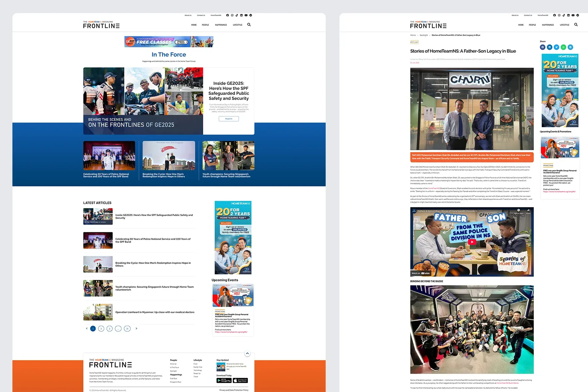Click the Telegram share icon under Share
The height and width of the screenshot is (392, 588).
tap(570, 47)
